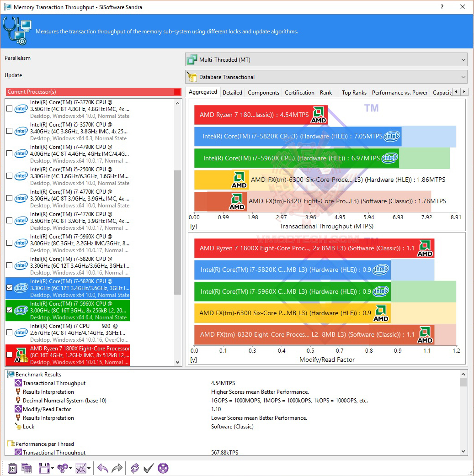Select the Aggregated tab
Screen dimensions: 474x476
click(x=203, y=92)
